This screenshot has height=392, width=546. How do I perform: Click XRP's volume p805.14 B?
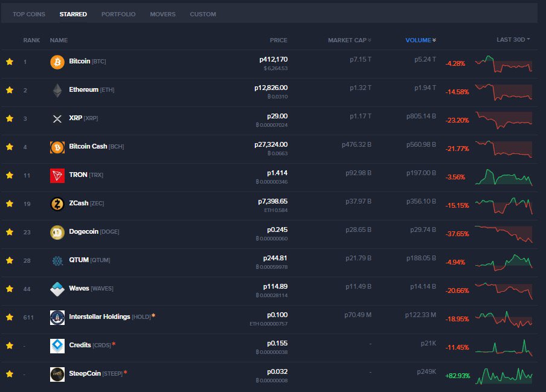click(x=421, y=117)
